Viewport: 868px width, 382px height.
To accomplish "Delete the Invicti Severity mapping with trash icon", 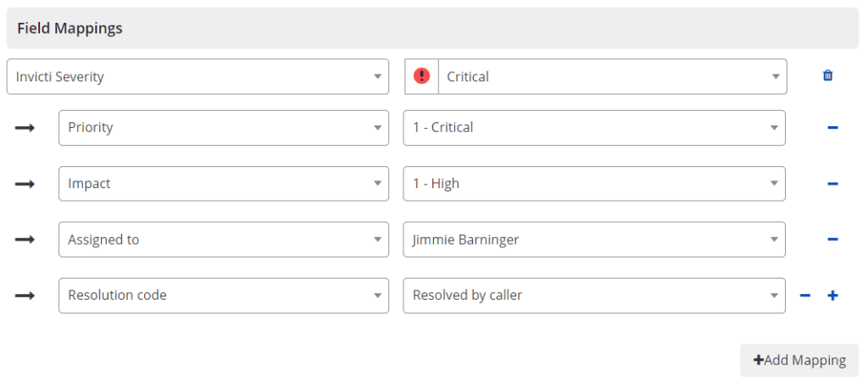I will (x=827, y=75).
